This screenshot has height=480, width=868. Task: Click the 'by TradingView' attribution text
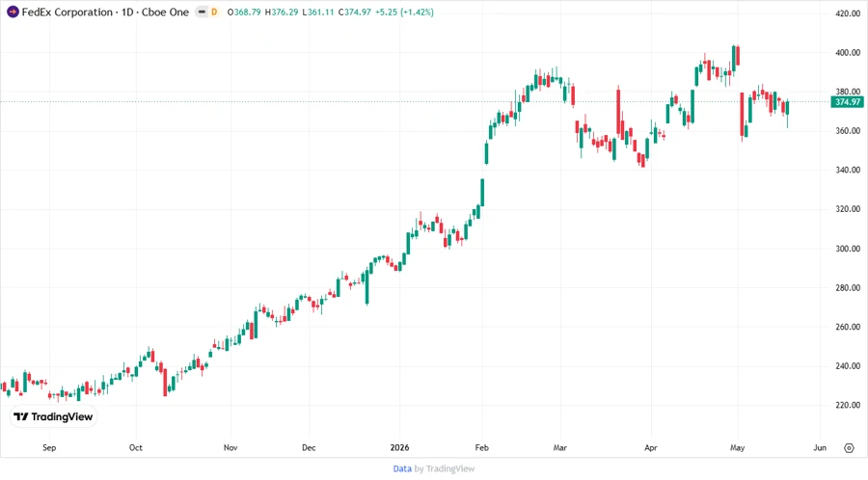click(x=445, y=468)
